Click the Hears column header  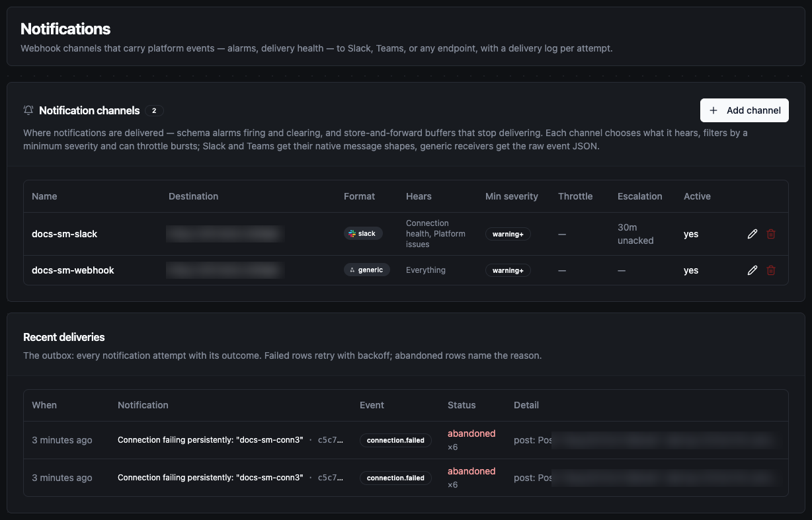(419, 196)
